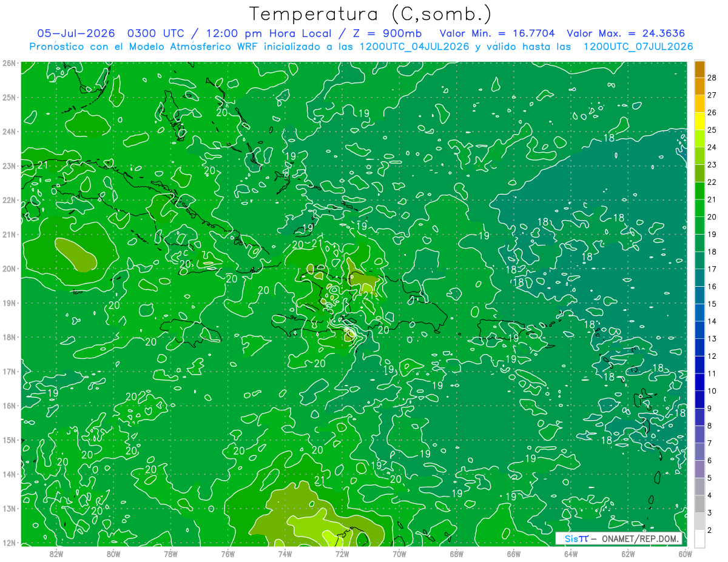Click the legend value 8
This screenshot has height=562, width=728.
pyautogui.click(x=710, y=426)
